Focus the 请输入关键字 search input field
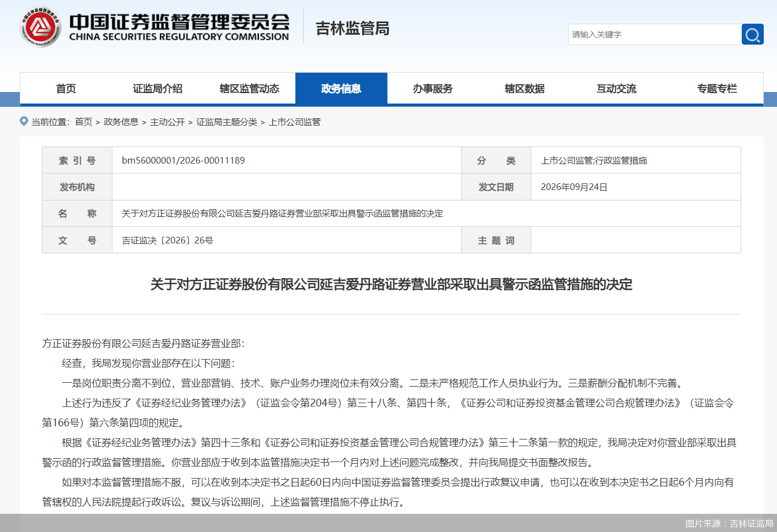The height and width of the screenshot is (532, 777). click(655, 34)
